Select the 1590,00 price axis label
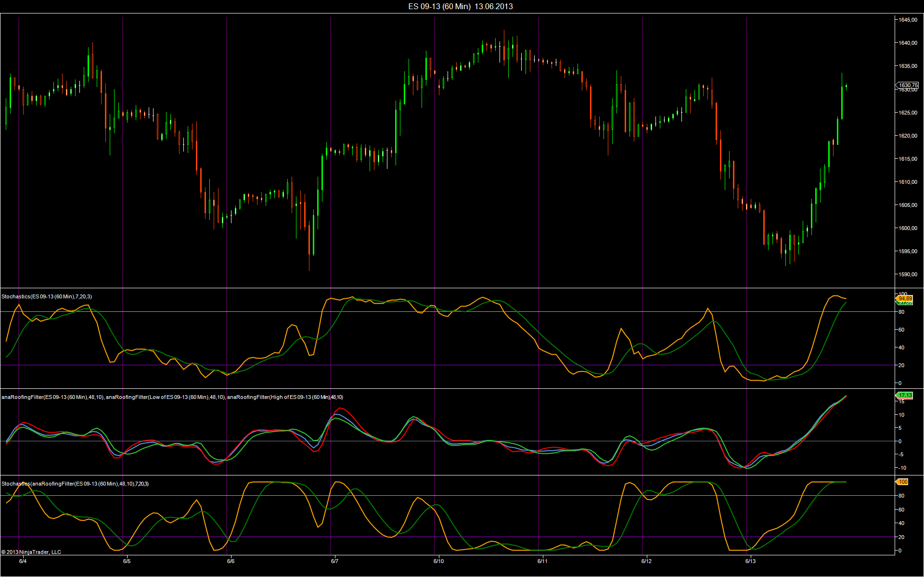This screenshot has height=577, width=924. (x=908, y=274)
